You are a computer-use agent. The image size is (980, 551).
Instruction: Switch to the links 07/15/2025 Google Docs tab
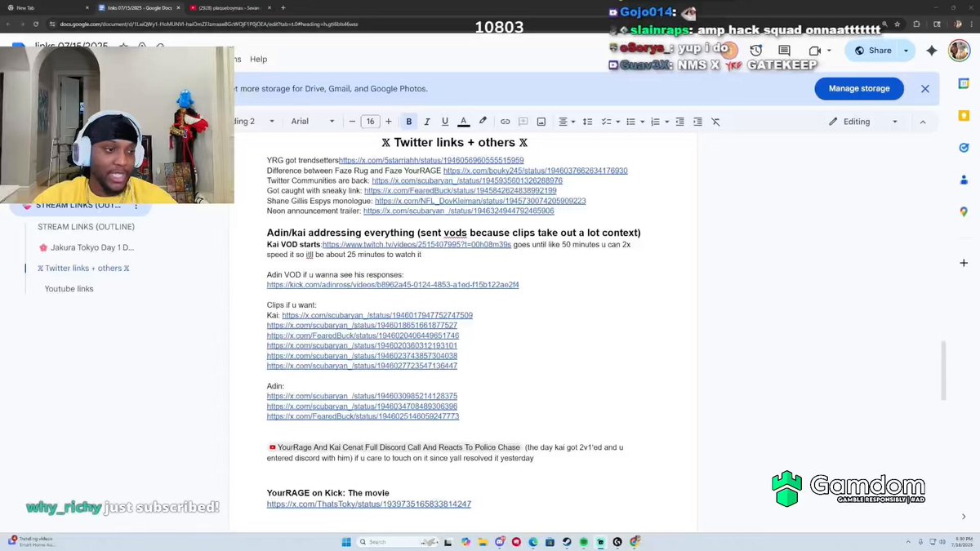(x=139, y=7)
